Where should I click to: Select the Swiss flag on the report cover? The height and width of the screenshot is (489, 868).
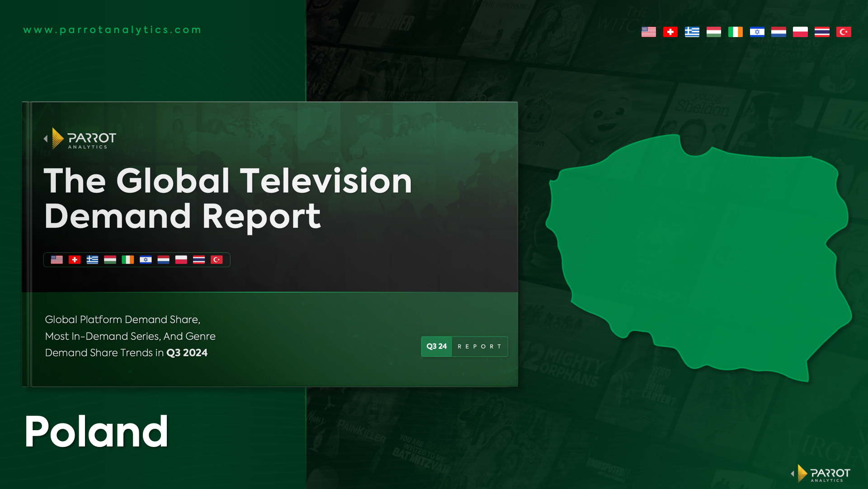[x=75, y=260]
